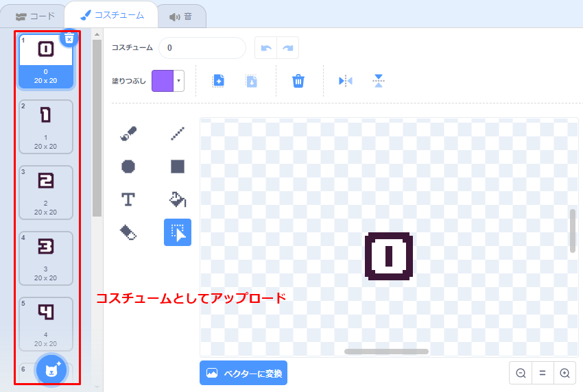Select costume thumbnail 4
This screenshot has height=392, width=583.
(46, 324)
